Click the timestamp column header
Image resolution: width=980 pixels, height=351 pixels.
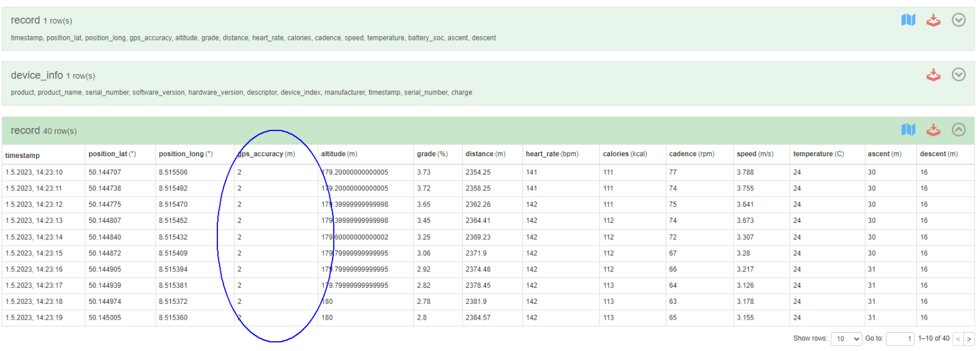[23, 156]
